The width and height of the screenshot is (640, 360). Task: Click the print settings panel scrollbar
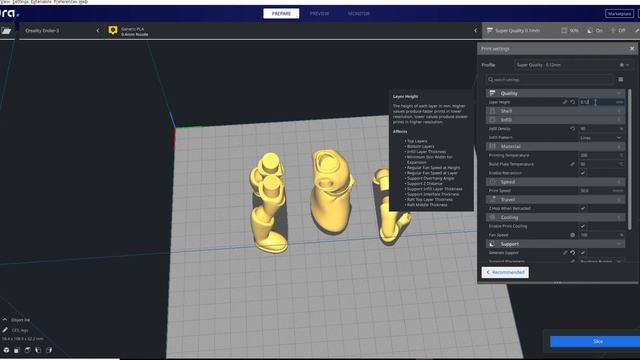(630, 159)
